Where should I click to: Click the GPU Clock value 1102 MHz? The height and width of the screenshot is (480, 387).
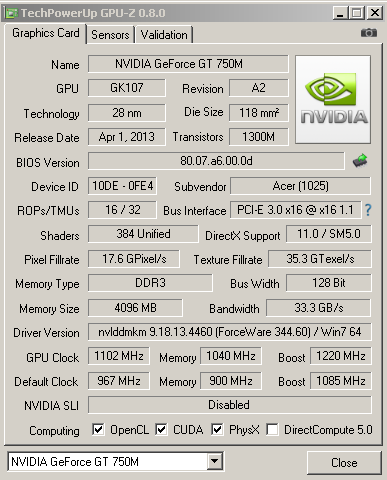[x=119, y=356]
